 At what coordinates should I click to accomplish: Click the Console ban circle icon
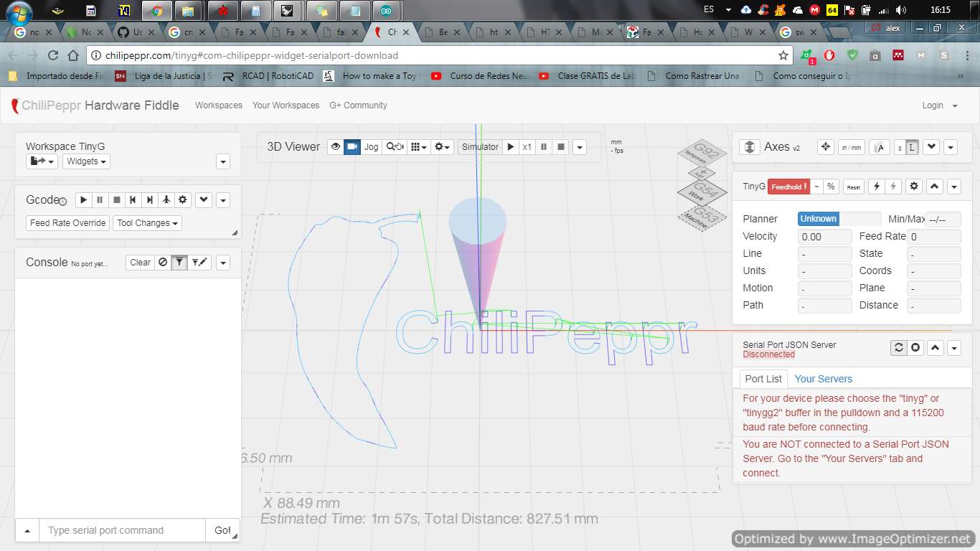click(x=163, y=263)
